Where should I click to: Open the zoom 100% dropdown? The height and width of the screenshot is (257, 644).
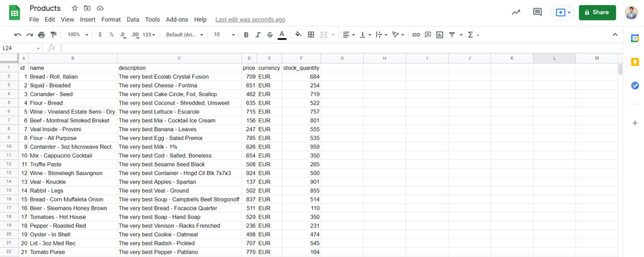point(78,35)
